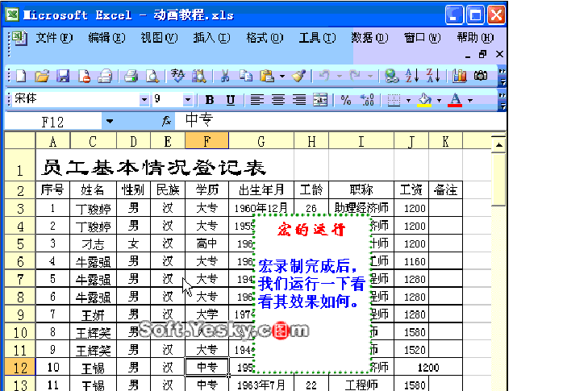588x391 pixels.
Task: Center align the cell text
Action: coord(278,100)
